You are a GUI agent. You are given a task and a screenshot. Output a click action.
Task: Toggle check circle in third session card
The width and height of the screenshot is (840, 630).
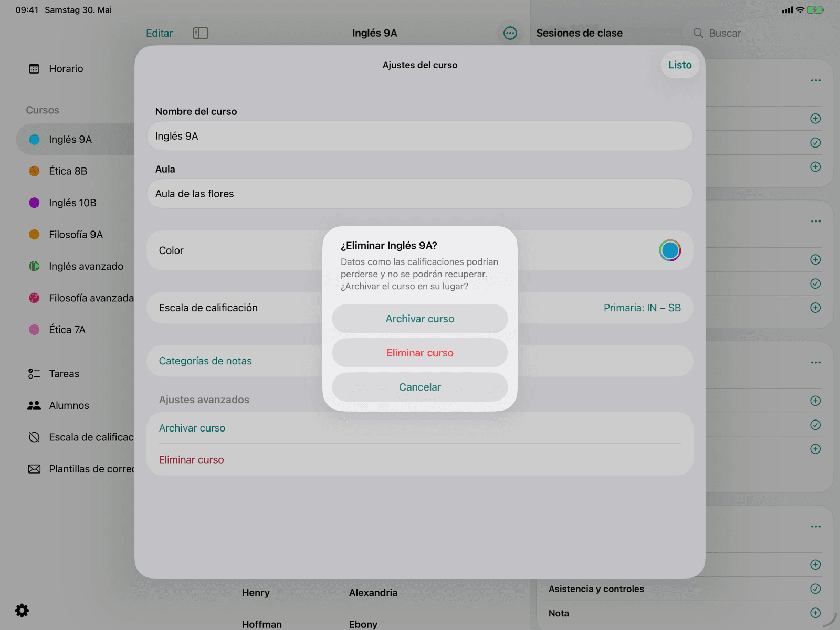coord(815,425)
